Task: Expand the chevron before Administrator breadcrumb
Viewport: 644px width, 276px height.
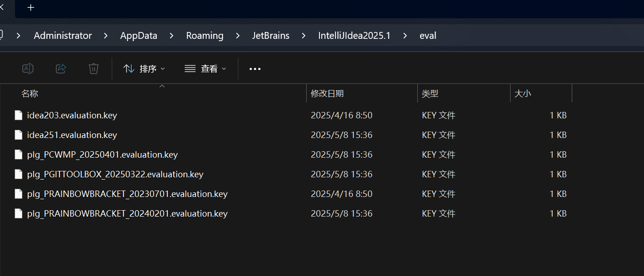Action: (x=19, y=36)
